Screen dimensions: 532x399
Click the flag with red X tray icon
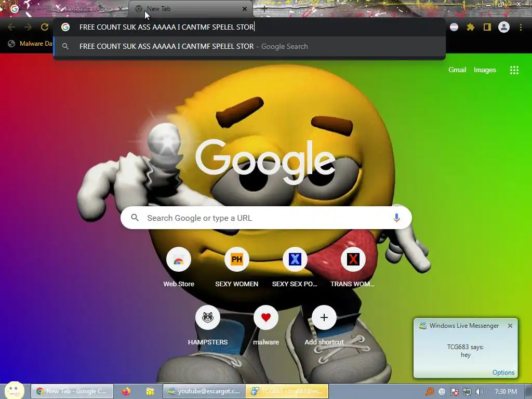(x=454, y=392)
